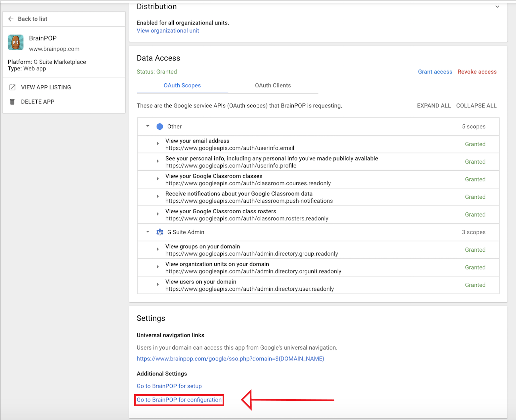Click the 3 scopes count
The height and width of the screenshot is (420, 516).
[x=474, y=232]
